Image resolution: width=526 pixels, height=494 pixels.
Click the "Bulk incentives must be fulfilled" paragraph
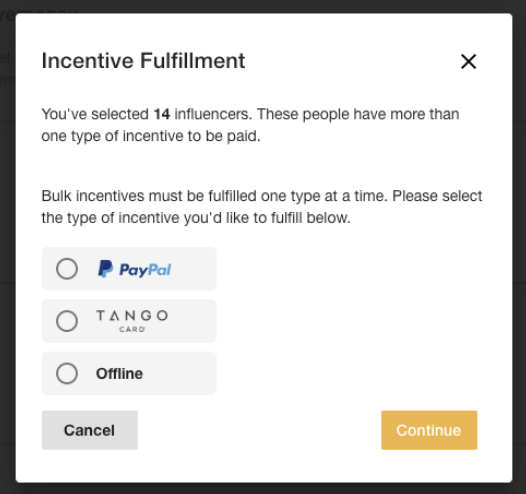pyautogui.click(x=262, y=207)
